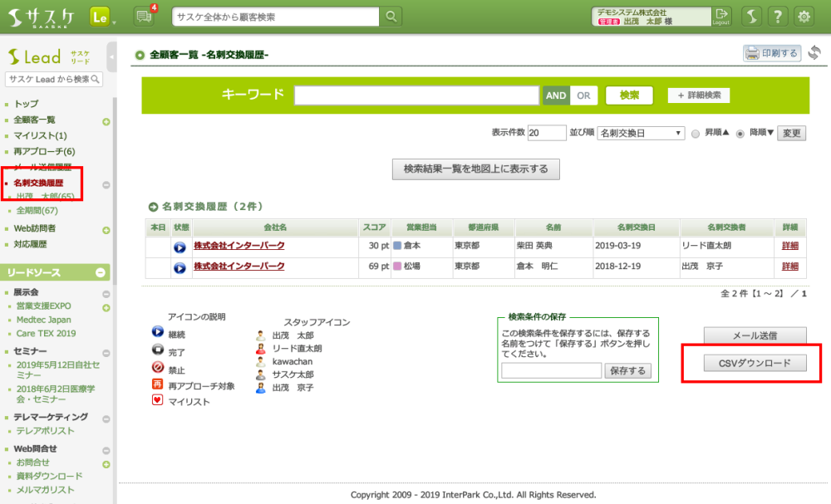The width and height of the screenshot is (831, 504).
Task: Click the pink 松場 staff color swatch
Action: [397, 267]
